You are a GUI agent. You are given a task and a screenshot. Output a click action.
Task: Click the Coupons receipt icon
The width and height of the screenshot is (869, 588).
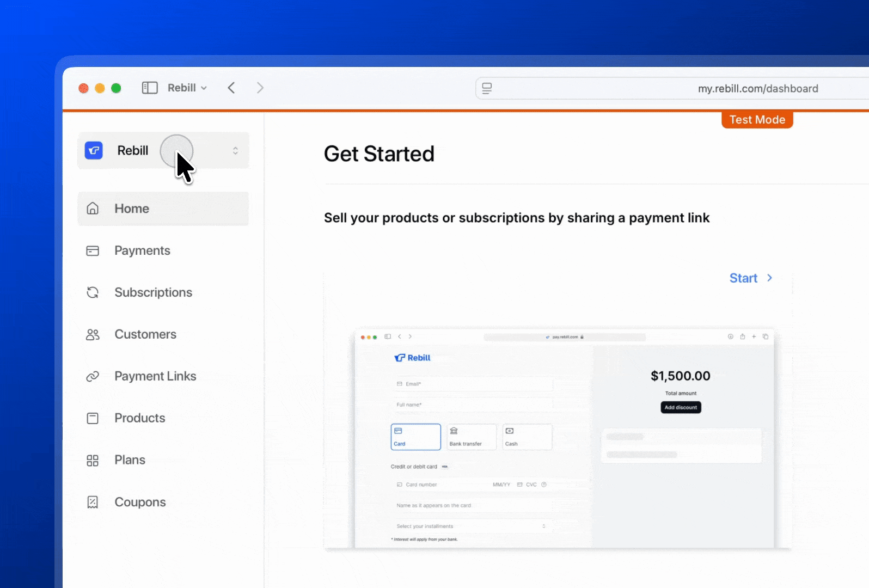click(x=93, y=502)
